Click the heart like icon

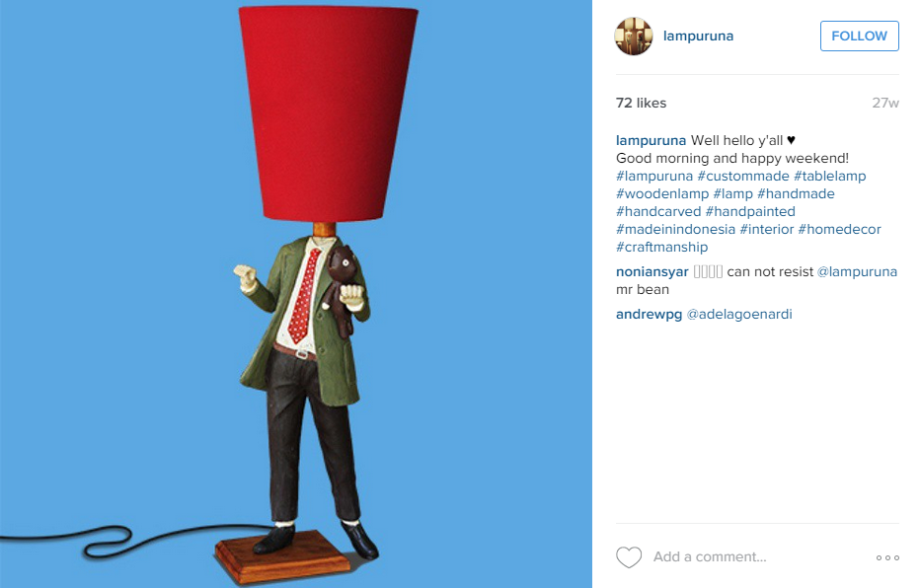629,557
